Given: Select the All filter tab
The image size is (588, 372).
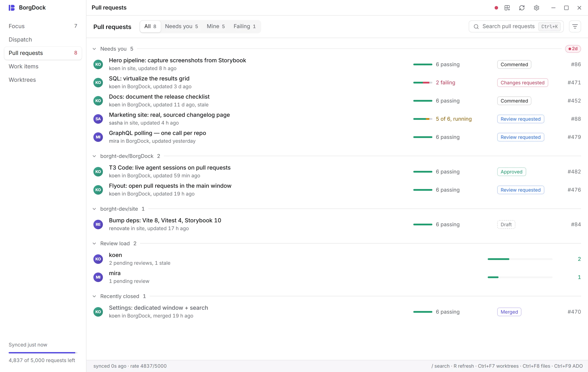Looking at the screenshot, I should tap(150, 26).
